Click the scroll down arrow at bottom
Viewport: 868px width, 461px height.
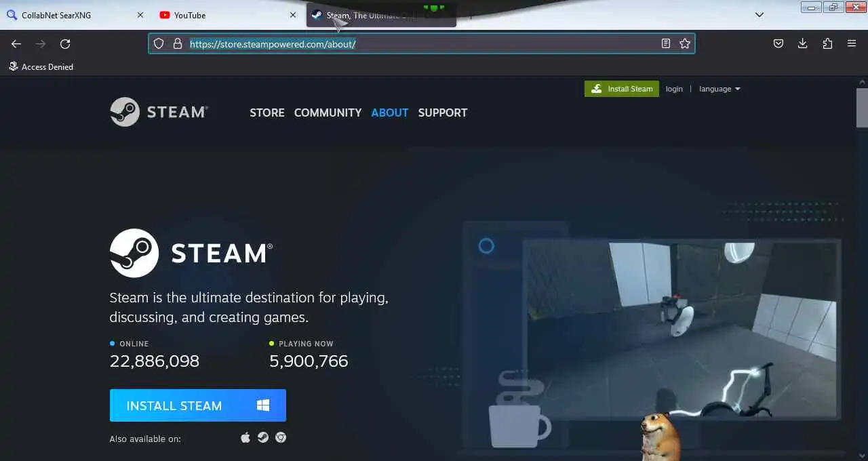pyautogui.click(x=862, y=455)
